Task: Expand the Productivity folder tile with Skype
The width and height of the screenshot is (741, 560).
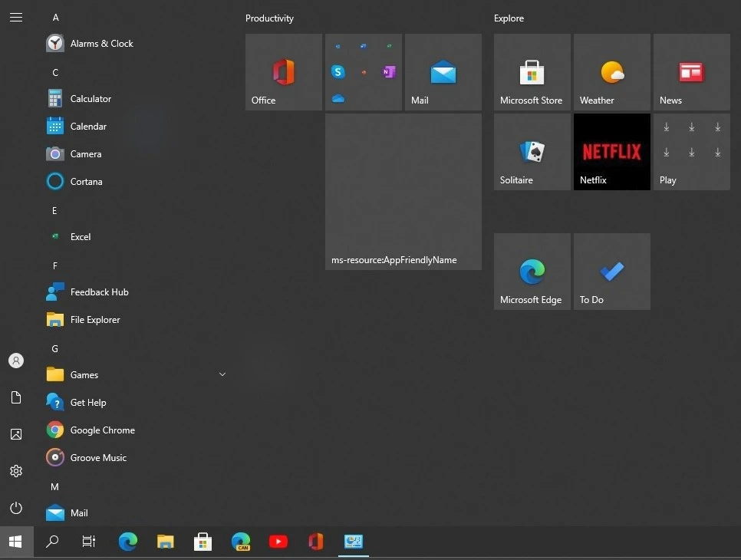Action: tap(363, 71)
